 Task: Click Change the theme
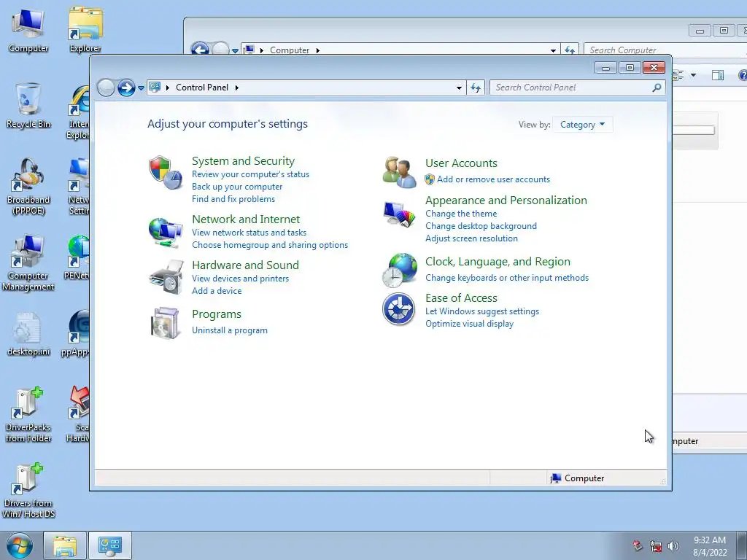(461, 214)
